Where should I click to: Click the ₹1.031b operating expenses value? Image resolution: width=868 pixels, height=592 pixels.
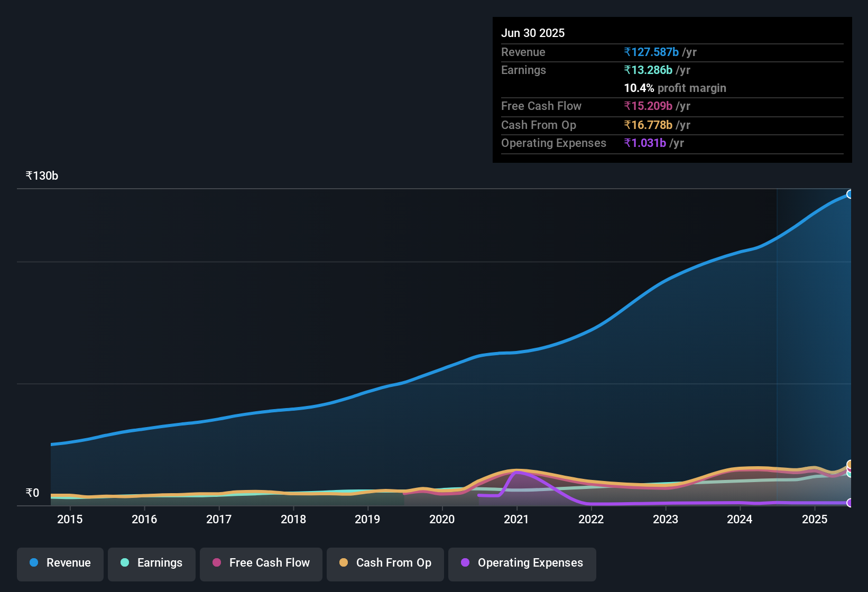[645, 143]
